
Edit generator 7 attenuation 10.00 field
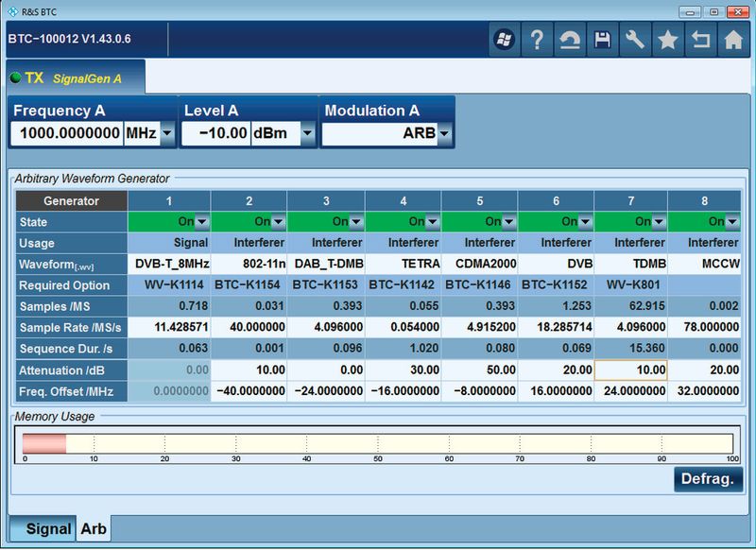point(630,370)
